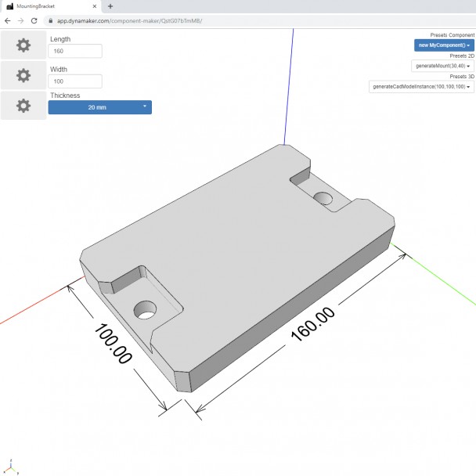This screenshot has height=476, width=476.
Task: Click the gear icon beside Thickness
Action: click(23, 106)
